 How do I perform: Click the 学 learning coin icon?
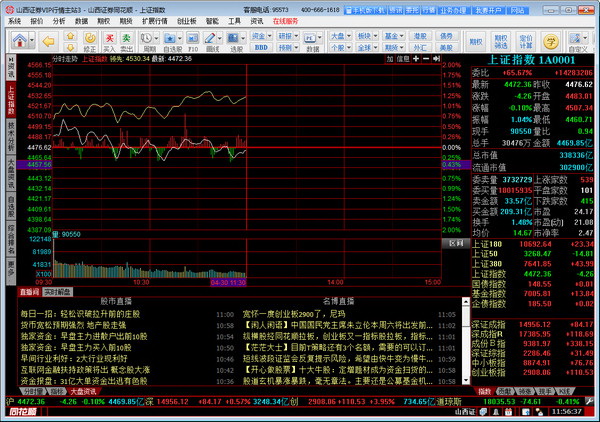click(551, 41)
